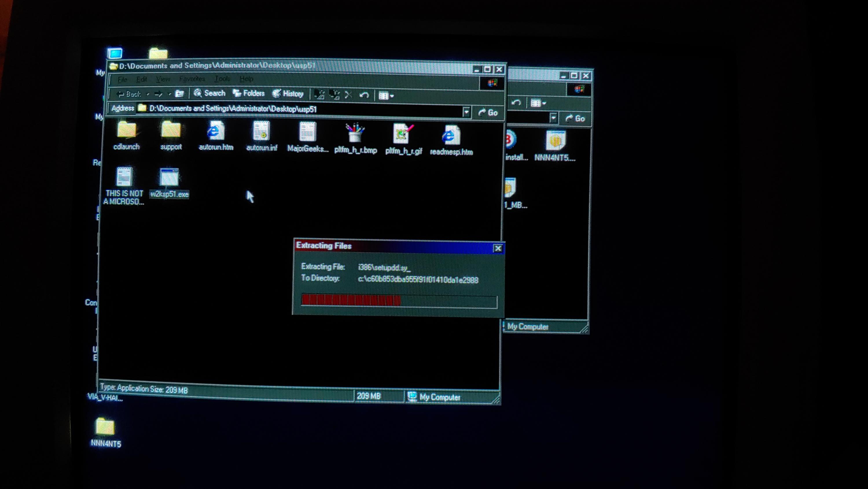
Task: Click the Up folder toolbar icon
Action: click(x=179, y=94)
